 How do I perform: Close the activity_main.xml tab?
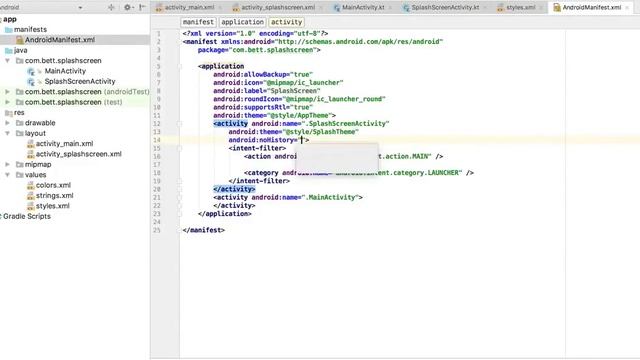(x=220, y=7)
